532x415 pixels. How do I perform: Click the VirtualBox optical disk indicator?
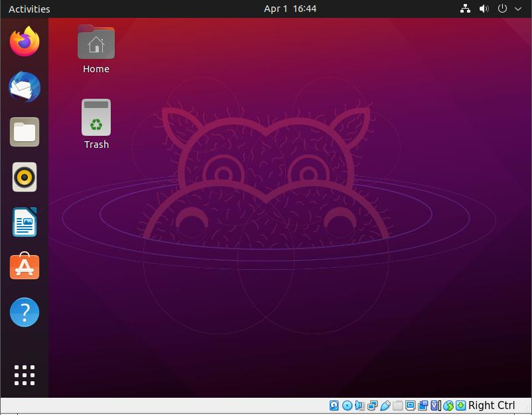pos(347,405)
